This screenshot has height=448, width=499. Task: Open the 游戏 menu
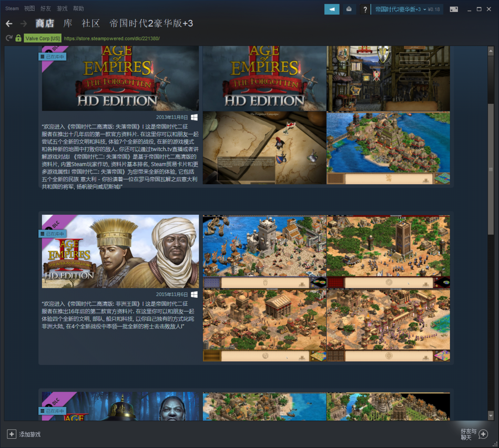(x=62, y=8)
